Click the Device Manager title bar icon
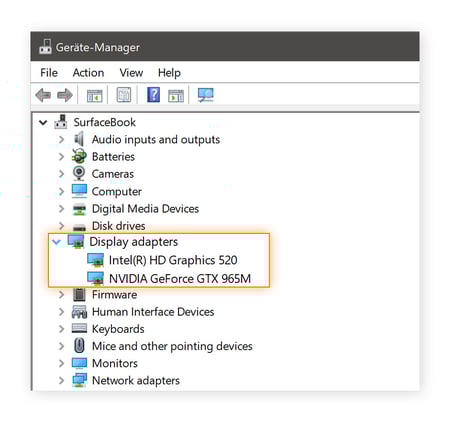Screen dimensions: 450x421 point(45,47)
